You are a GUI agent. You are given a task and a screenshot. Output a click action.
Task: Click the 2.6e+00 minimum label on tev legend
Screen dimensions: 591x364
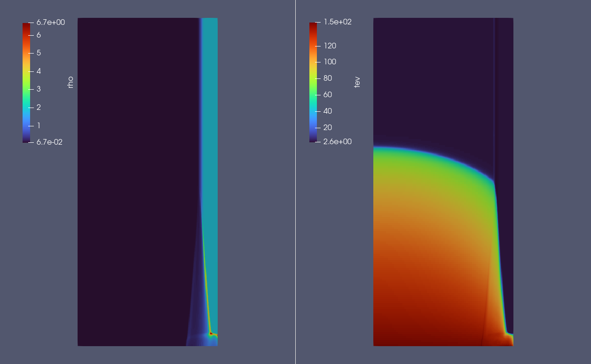click(x=337, y=142)
